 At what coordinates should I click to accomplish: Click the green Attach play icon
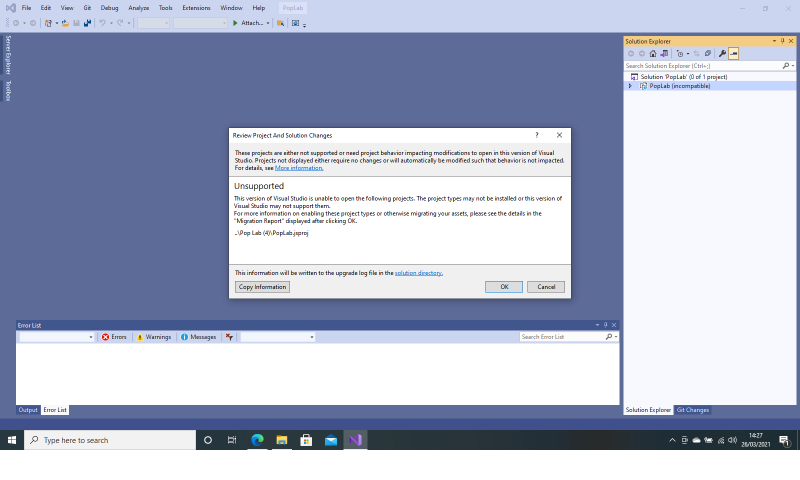coord(235,23)
